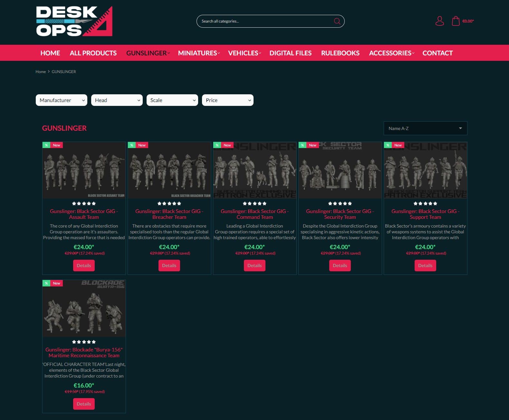Click the €24.00 price of Assault Team
The image size is (509, 420).
[x=84, y=247]
